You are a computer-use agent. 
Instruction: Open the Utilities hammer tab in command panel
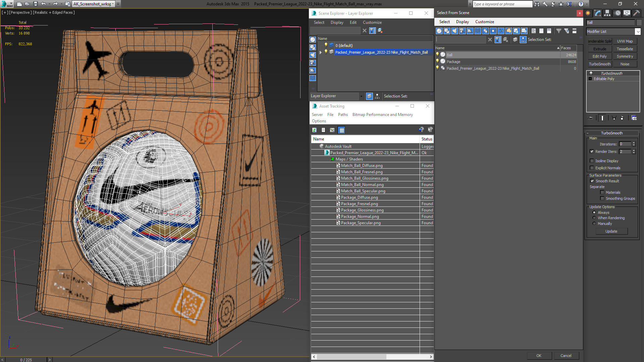pyautogui.click(x=636, y=13)
